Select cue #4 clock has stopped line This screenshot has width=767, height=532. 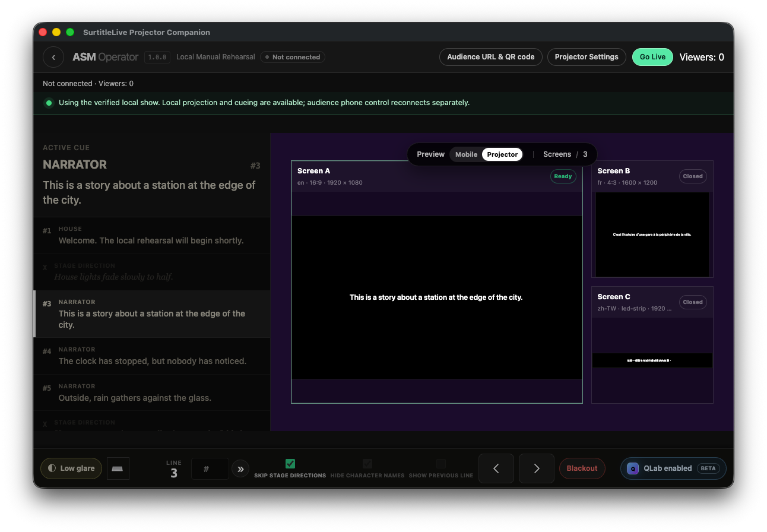coord(152,356)
